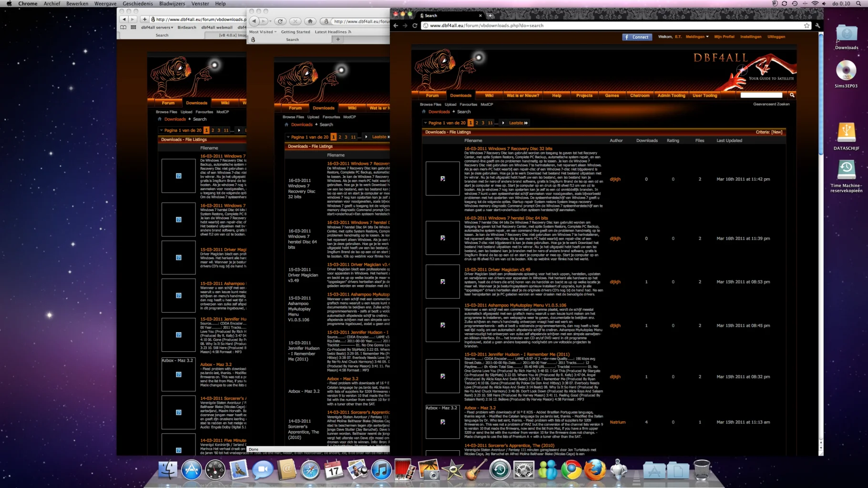Open the Most Visited bookmarks dropdown in Firefox

point(263,32)
